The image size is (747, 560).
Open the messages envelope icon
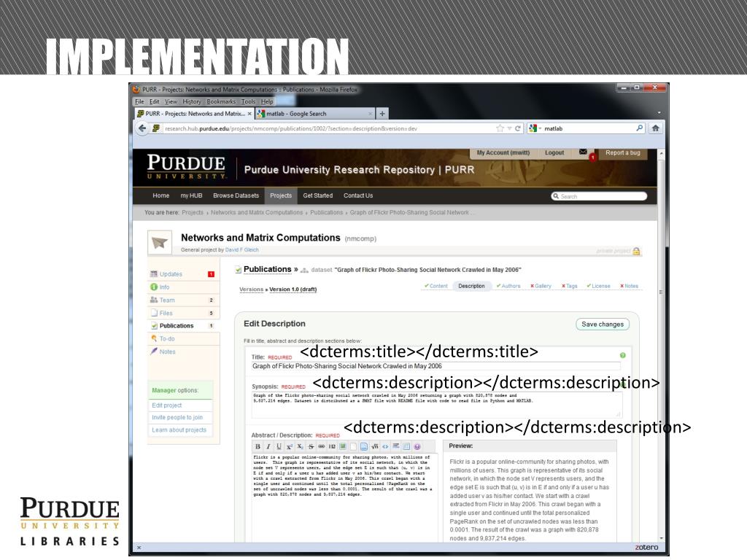(583, 152)
